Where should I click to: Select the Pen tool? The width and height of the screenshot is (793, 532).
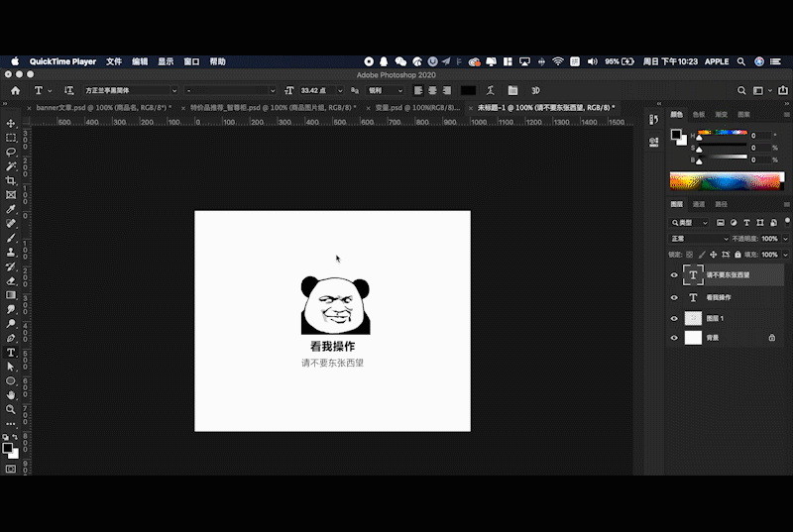point(11,338)
